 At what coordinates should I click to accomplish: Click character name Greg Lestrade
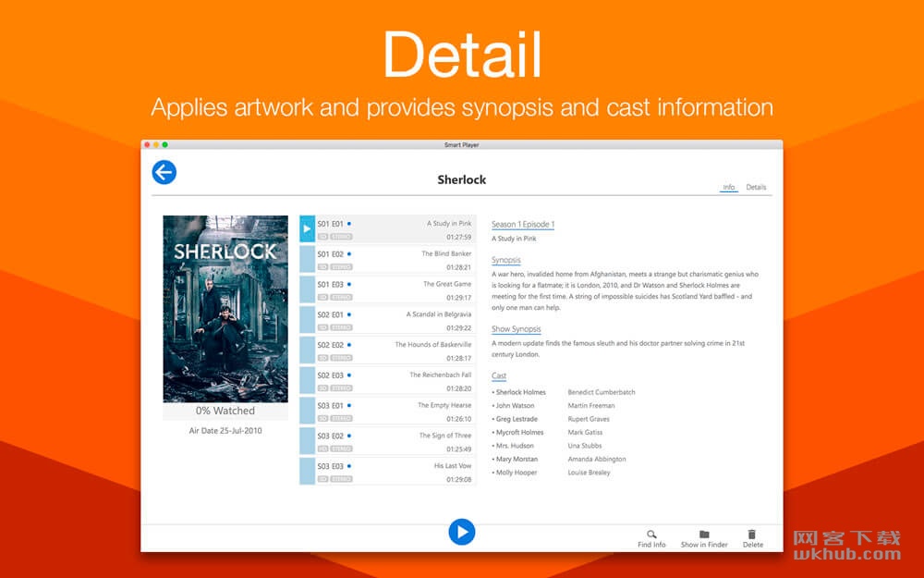click(x=517, y=419)
